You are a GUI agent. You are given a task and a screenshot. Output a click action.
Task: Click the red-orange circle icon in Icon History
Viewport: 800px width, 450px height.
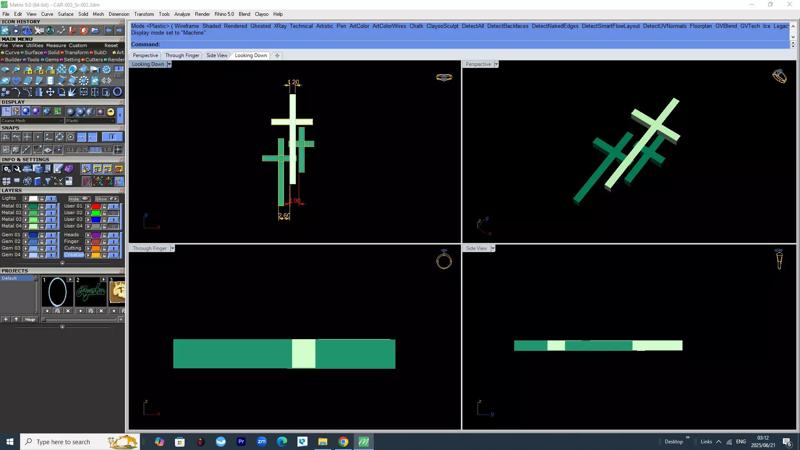84,30
